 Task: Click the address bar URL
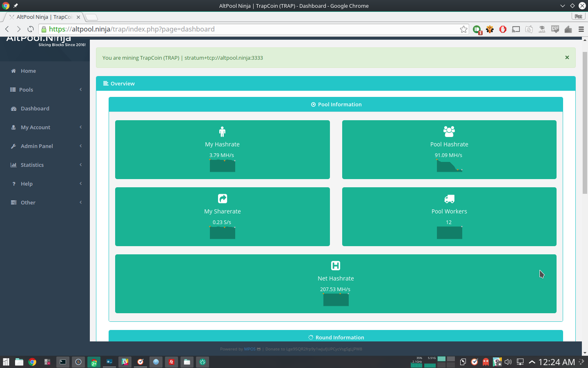pyautogui.click(x=132, y=29)
